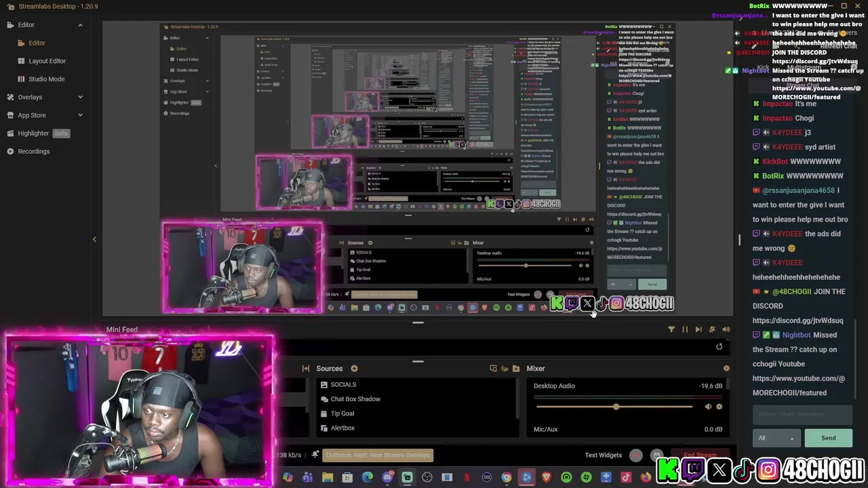Open Desktop Audio source settings gear
This screenshot has height=488, width=868.
pos(719,407)
